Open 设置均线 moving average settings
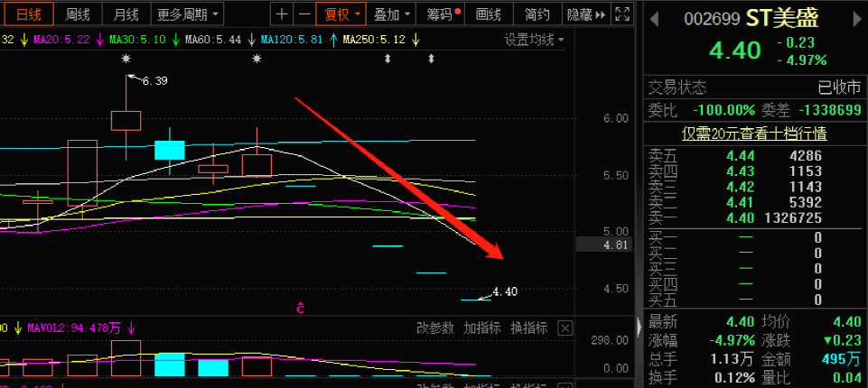The width and height of the screenshot is (868, 388). click(x=534, y=40)
